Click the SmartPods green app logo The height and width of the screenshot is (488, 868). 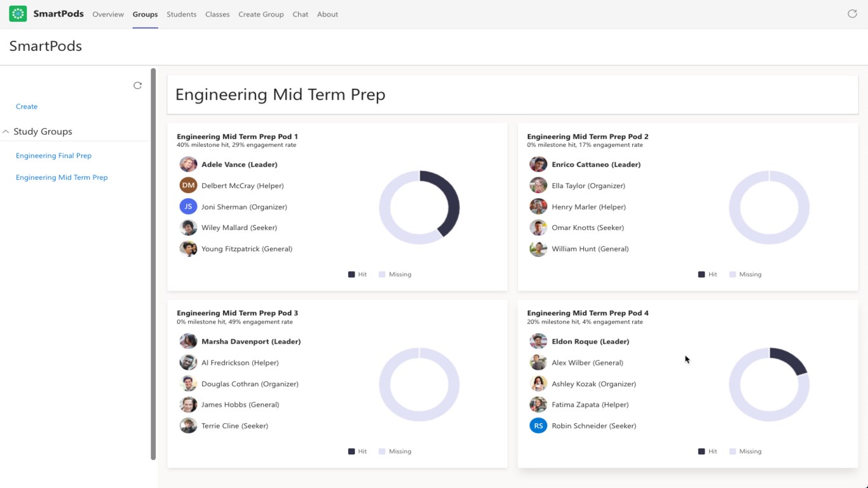click(x=18, y=13)
